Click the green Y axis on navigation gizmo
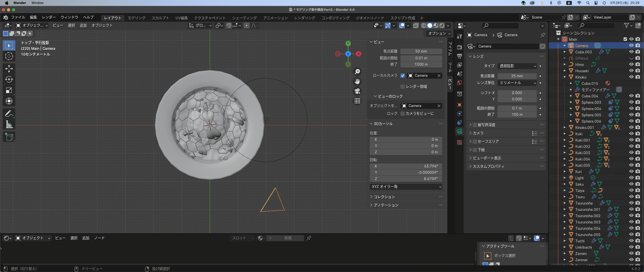The width and height of the screenshot is (644, 272). tap(348, 44)
